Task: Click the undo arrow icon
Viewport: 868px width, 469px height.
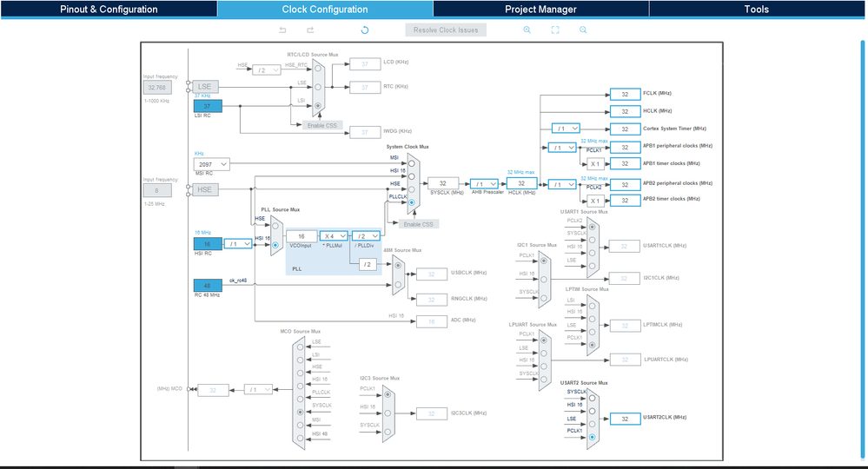Action: (x=282, y=30)
